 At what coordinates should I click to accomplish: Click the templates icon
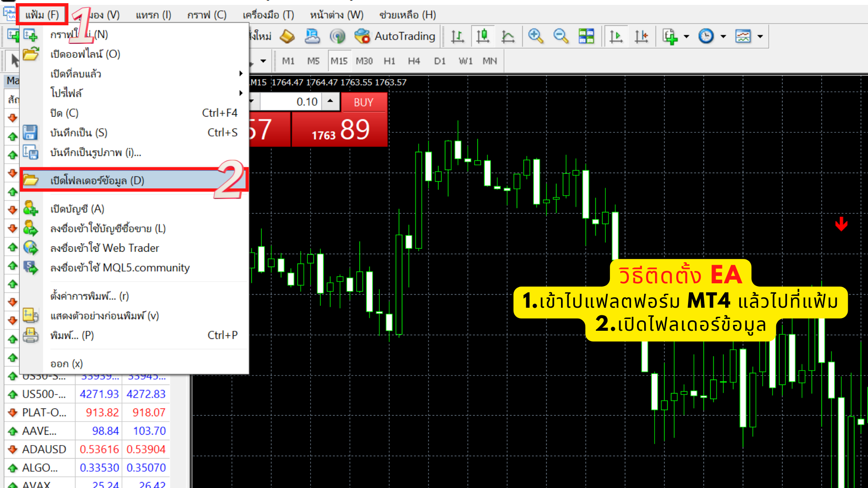tap(743, 36)
